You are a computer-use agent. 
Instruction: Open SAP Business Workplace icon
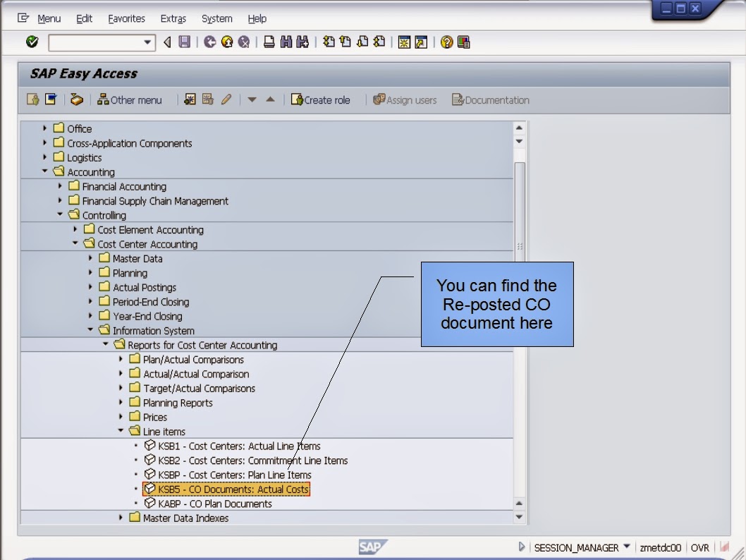pos(77,99)
